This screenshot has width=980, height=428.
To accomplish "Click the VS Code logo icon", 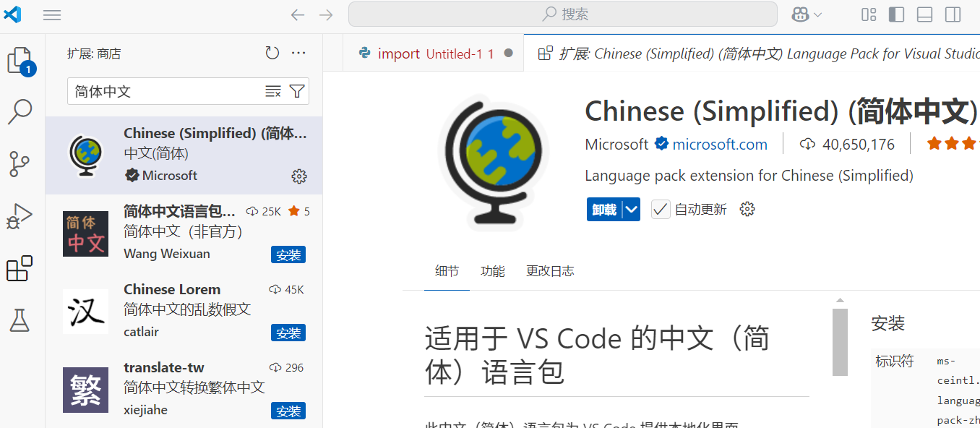I will click(13, 14).
